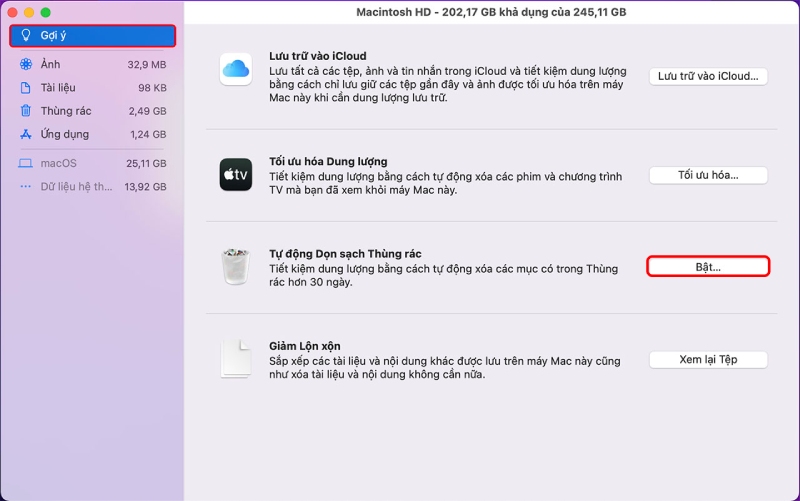The image size is (800, 501).
Task: Click the large Trash can icon
Action: pos(236,266)
